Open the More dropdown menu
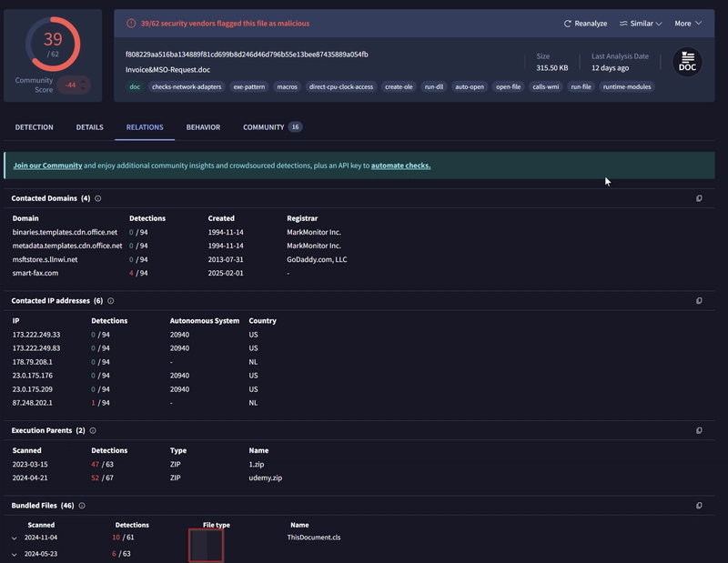 [x=688, y=24]
